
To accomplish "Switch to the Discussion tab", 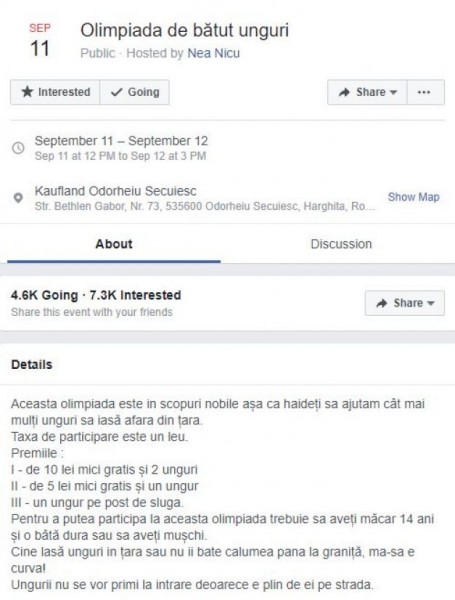I will (341, 244).
